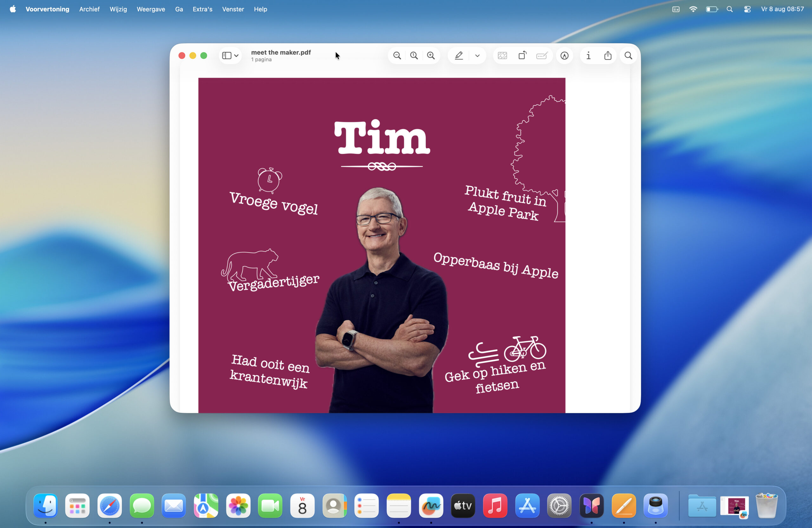Click the form fill tool icon
Viewport: 812px width, 528px height.
pyautogui.click(x=542, y=55)
